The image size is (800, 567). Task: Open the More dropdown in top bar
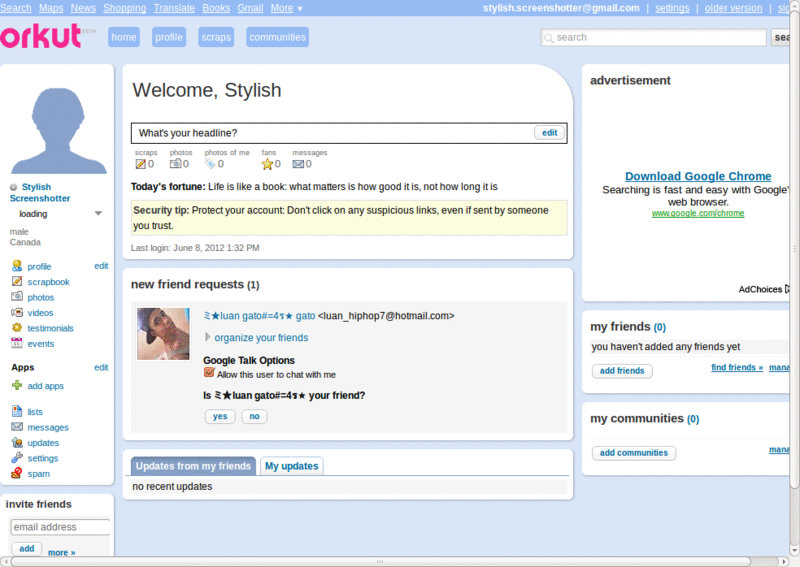[286, 8]
